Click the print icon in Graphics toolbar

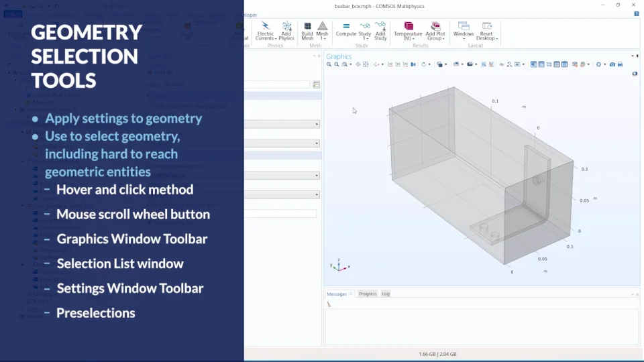coord(620,64)
